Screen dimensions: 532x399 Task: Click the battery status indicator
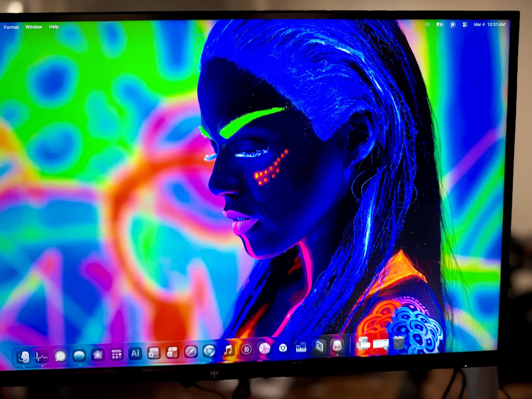tap(439, 24)
